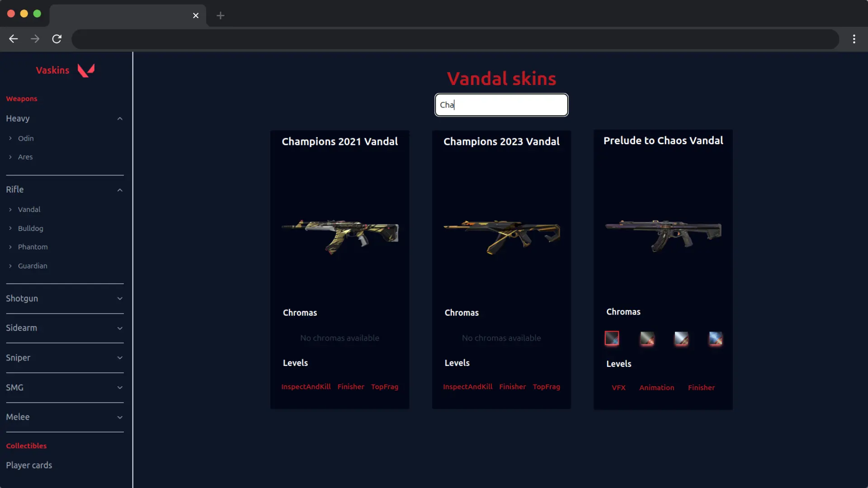Reload the page with refresh icon
The image size is (868, 488).
coord(57,39)
